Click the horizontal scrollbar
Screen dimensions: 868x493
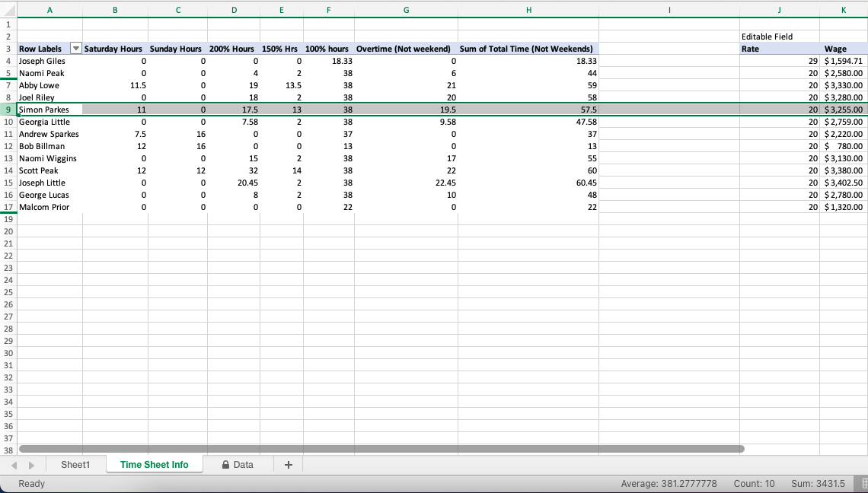tap(381, 449)
